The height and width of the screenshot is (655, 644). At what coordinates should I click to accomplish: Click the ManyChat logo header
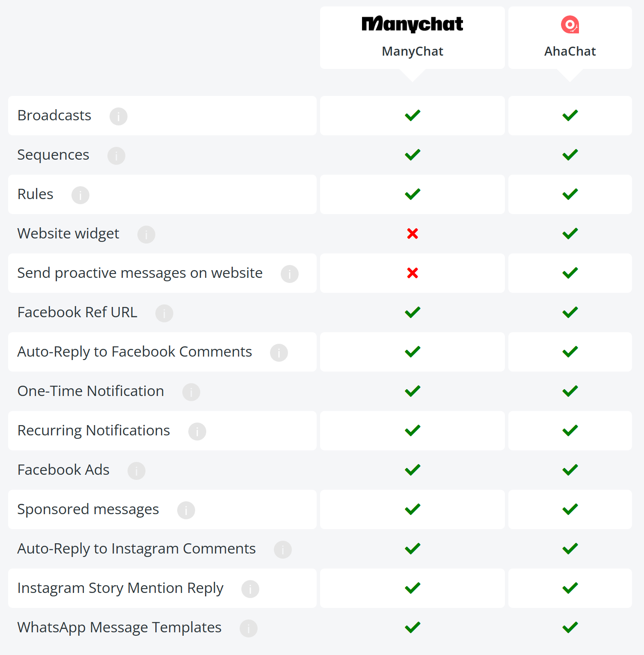pyautogui.click(x=413, y=24)
